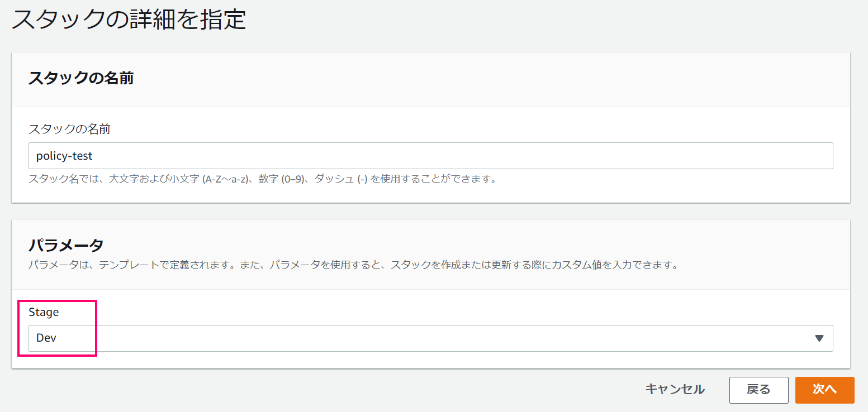The width and height of the screenshot is (868, 412).
Task: Cancel stack creation via キャンセル
Action: pos(675,390)
